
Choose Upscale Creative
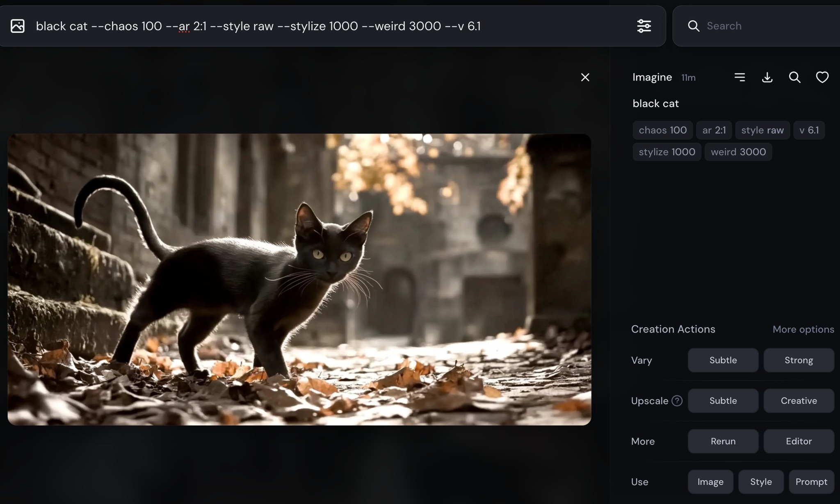pos(799,401)
